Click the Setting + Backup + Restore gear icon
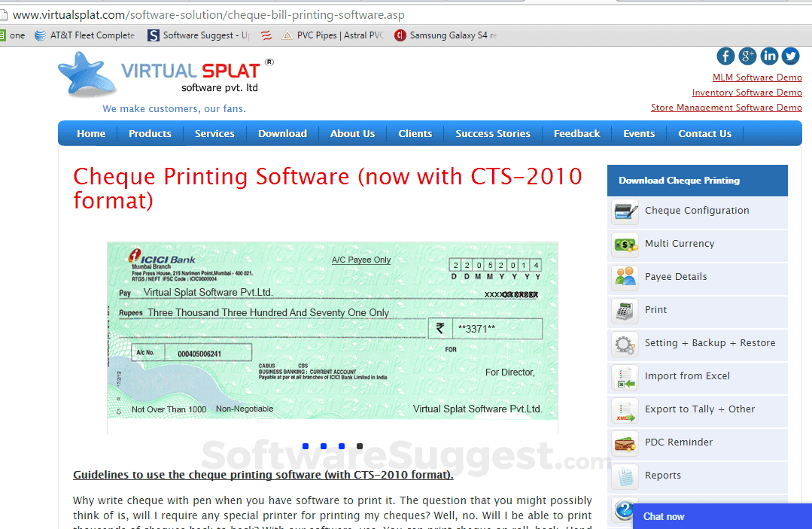 click(625, 344)
